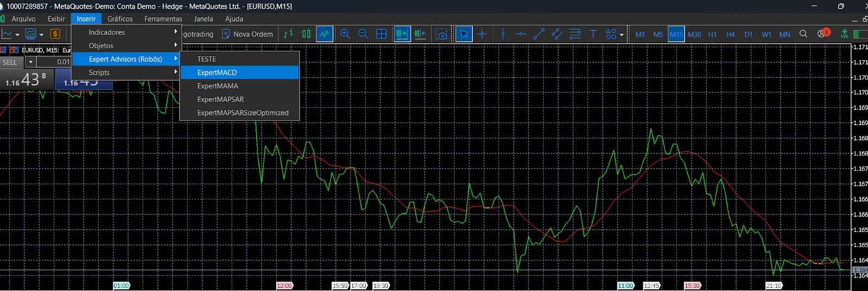This screenshot has height=291, width=868.
Task: Click the 0.01 volume input field
Action: pos(54,62)
